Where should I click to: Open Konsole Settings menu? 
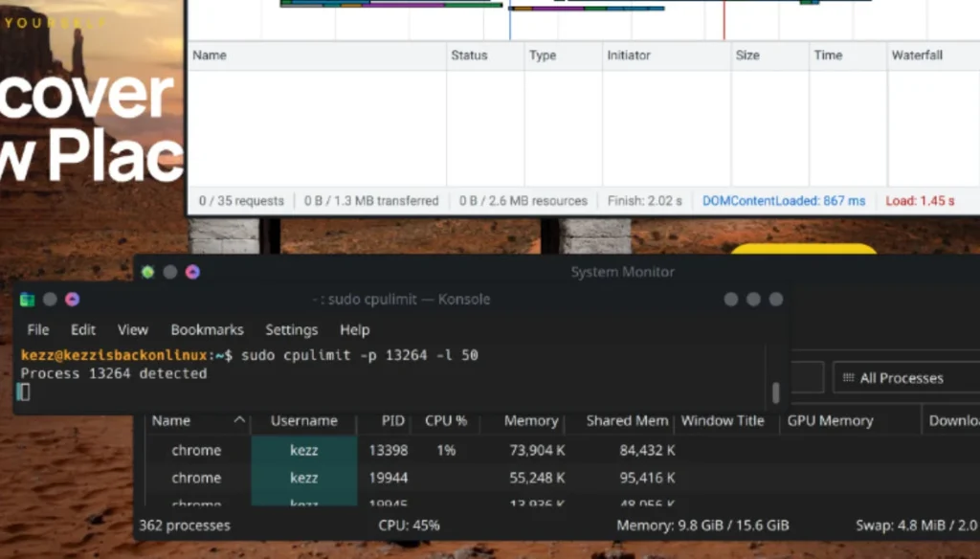(291, 329)
